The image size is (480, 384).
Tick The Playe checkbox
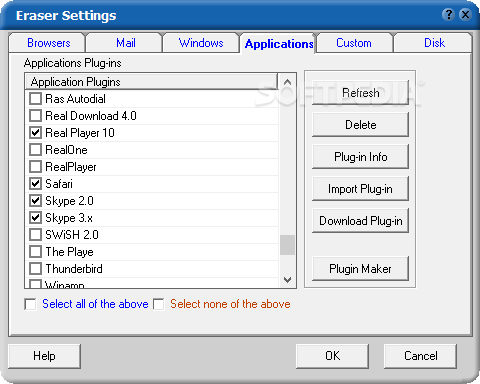(35, 252)
